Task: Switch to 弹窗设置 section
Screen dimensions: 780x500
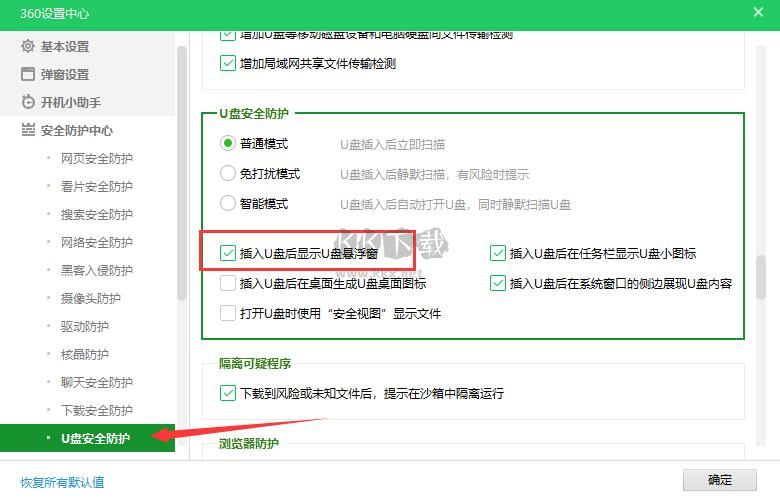Action: point(65,74)
